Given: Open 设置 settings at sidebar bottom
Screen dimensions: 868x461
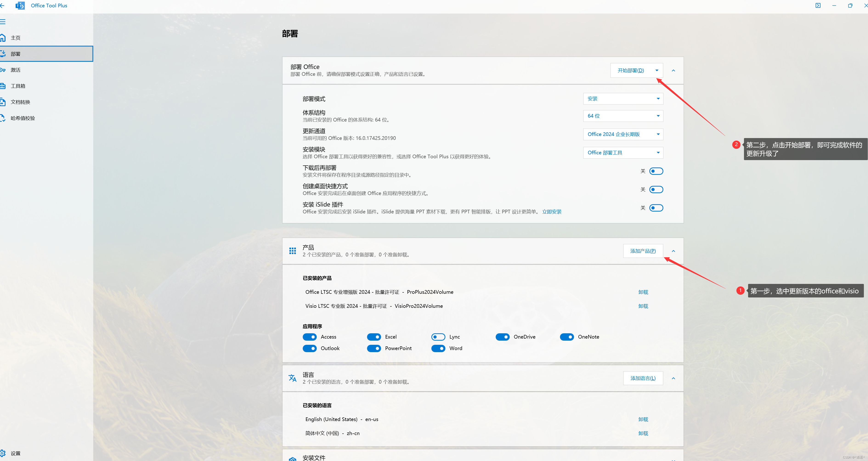Looking at the screenshot, I should coord(46,453).
